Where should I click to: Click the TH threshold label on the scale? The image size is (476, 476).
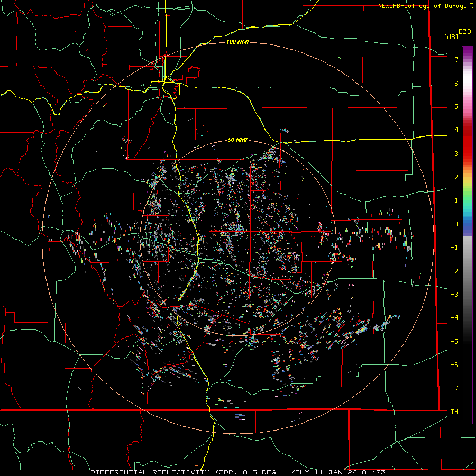pyautogui.click(x=454, y=412)
